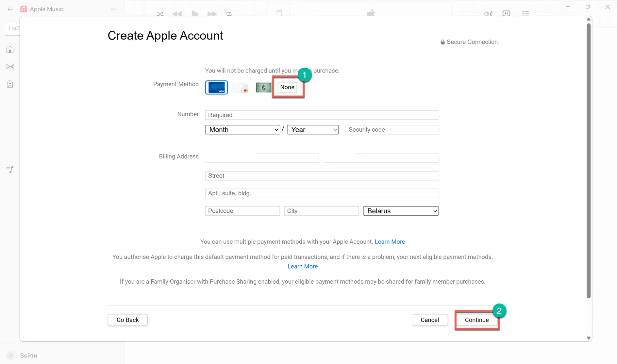The width and height of the screenshot is (617, 364).
Task: Choose None as payment method
Action: click(x=287, y=87)
